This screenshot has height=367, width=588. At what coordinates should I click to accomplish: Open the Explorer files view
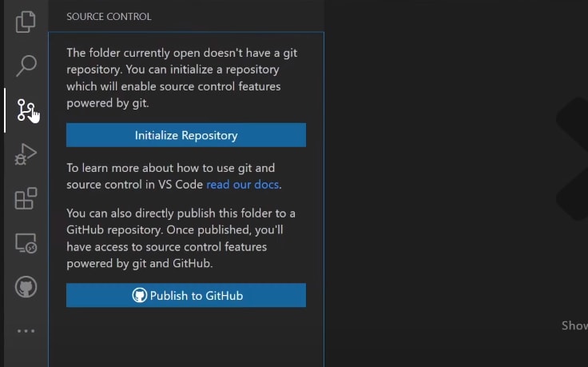tap(26, 22)
